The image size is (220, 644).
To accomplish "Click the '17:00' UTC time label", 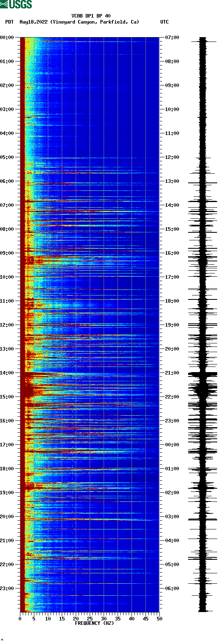I will click(x=172, y=277).
